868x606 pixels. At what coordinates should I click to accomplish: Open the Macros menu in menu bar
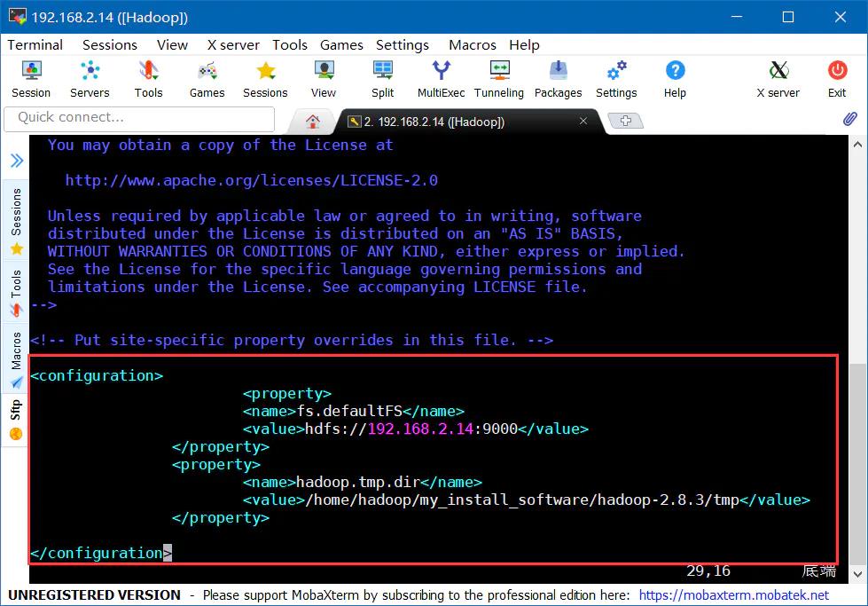[472, 44]
